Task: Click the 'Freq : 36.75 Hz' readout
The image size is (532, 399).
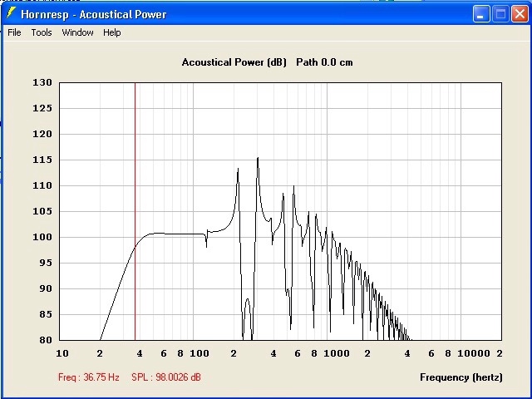Action: tap(89, 377)
